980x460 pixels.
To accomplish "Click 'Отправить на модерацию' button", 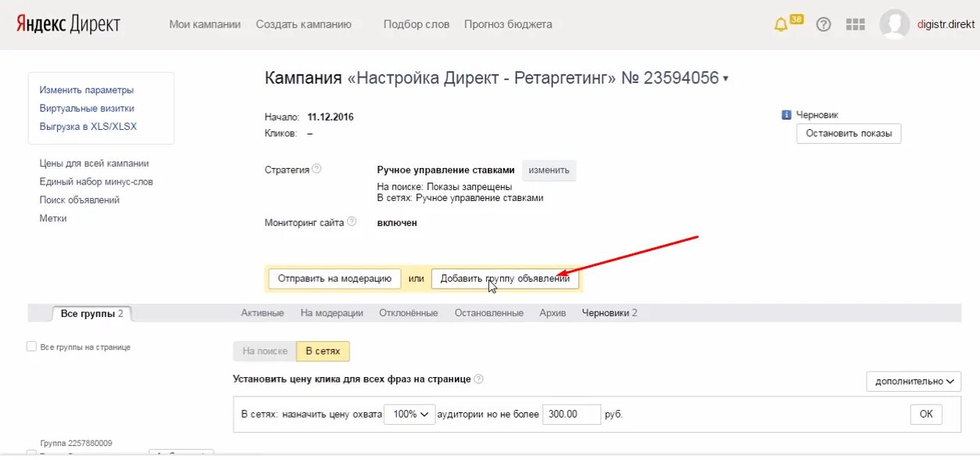I will tap(334, 279).
